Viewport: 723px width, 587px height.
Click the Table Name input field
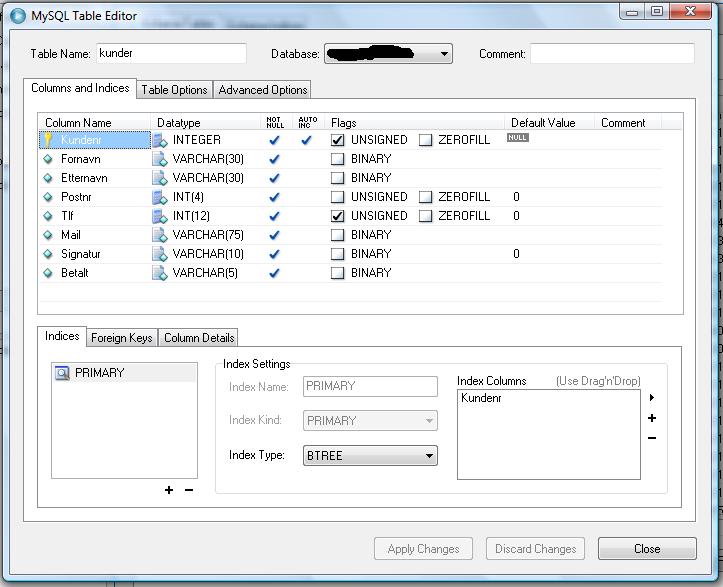(172, 53)
